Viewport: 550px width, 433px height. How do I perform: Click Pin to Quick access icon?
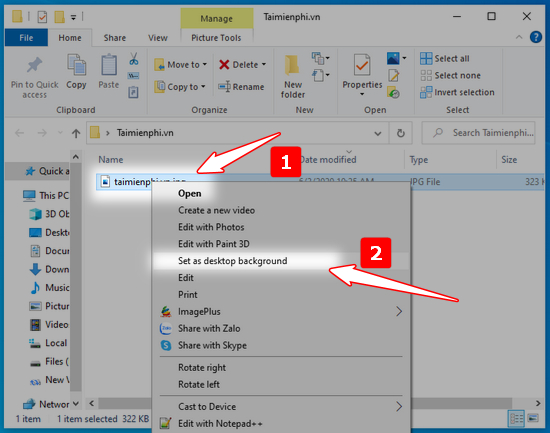(x=34, y=65)
